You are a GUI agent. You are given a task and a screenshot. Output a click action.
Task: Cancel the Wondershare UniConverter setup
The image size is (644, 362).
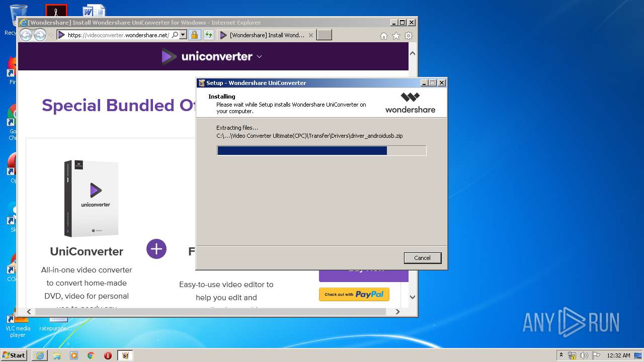click(x=422, y=258)
